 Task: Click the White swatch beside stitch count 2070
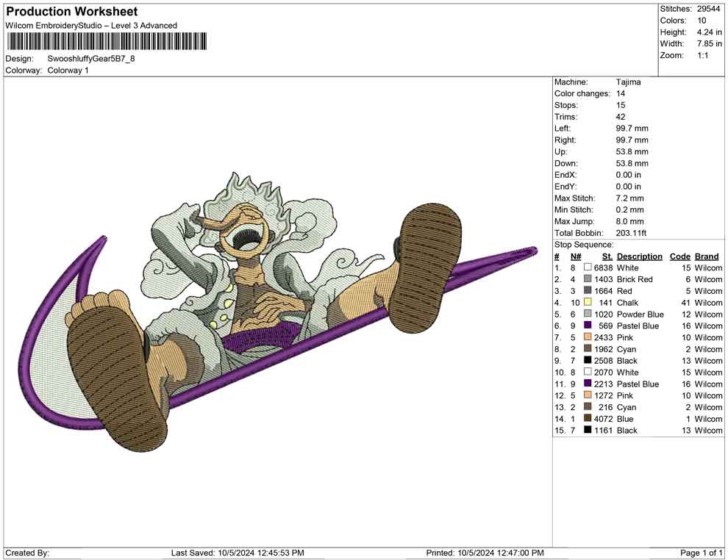pos(588,372)
